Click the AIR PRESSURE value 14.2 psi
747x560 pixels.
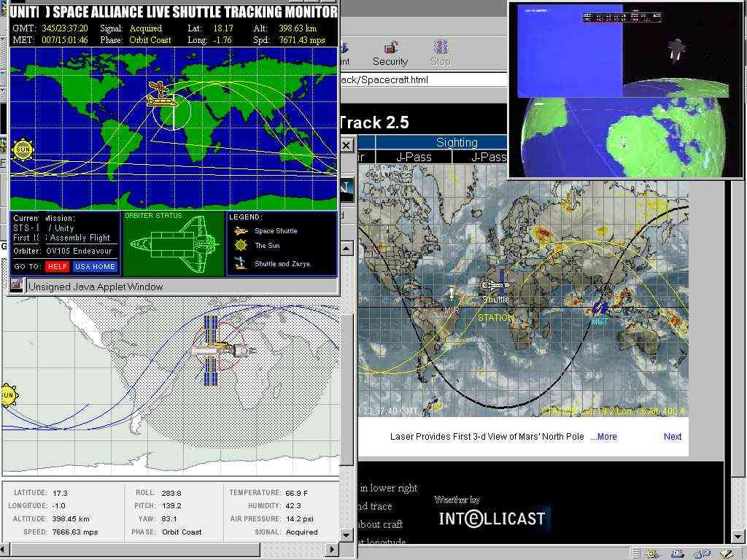click(300, 518)
